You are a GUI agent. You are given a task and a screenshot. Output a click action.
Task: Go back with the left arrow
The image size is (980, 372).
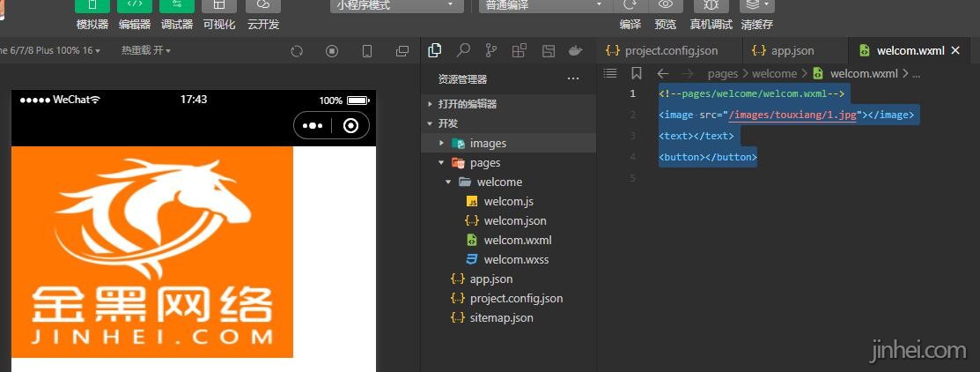(x=663, y=73)
